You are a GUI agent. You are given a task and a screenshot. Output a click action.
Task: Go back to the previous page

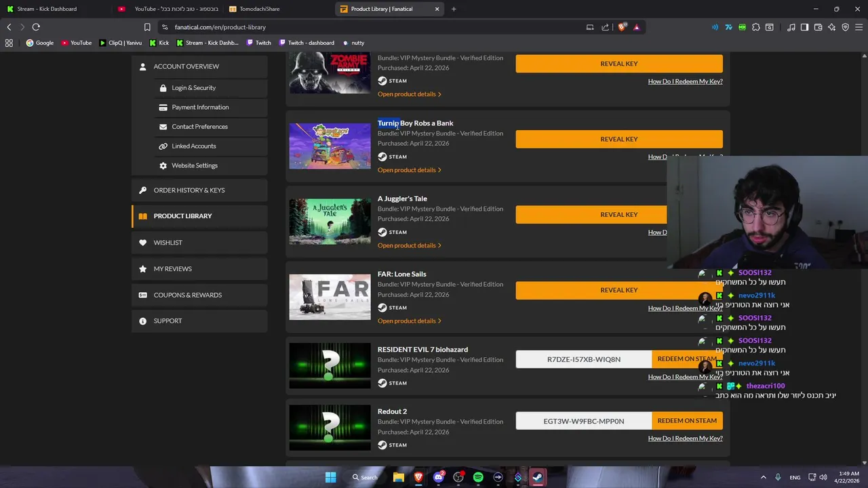[9, 27]
